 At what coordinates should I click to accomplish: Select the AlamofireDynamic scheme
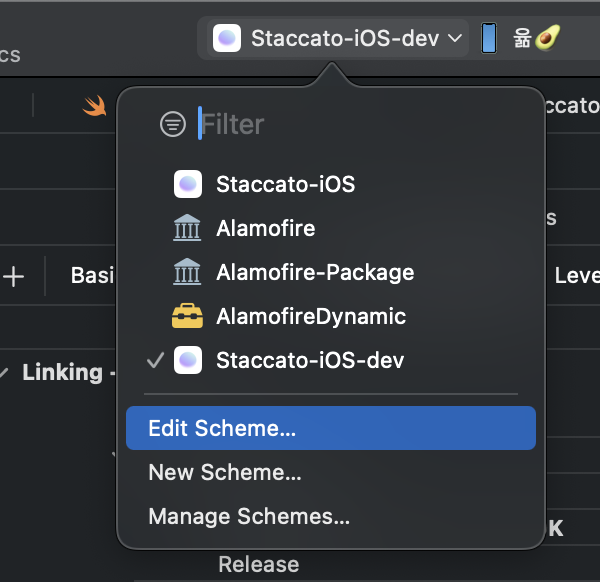tap(311, 316)
